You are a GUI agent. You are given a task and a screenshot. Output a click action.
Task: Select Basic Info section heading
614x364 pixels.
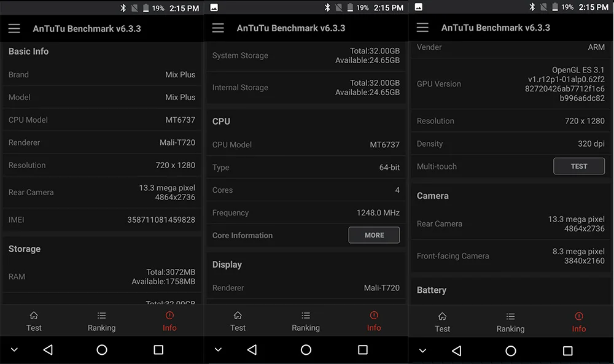29,52
